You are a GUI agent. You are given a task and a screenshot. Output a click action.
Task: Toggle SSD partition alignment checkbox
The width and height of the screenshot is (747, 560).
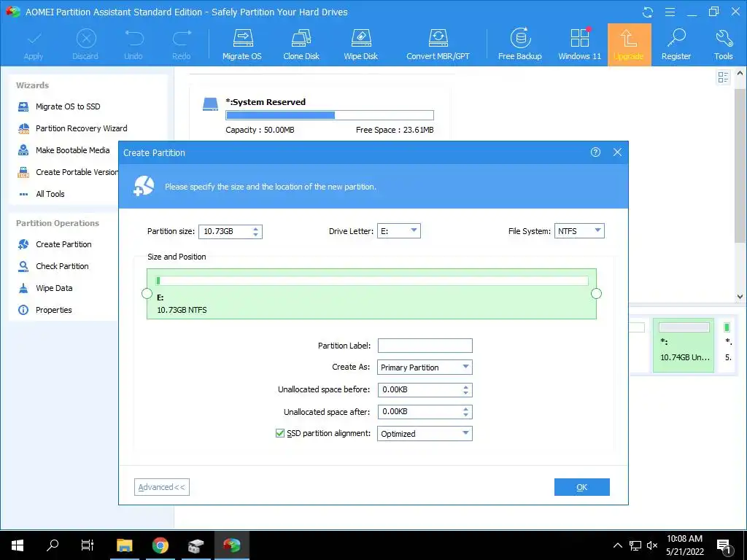pyautogui.click(x=280, y=433)
